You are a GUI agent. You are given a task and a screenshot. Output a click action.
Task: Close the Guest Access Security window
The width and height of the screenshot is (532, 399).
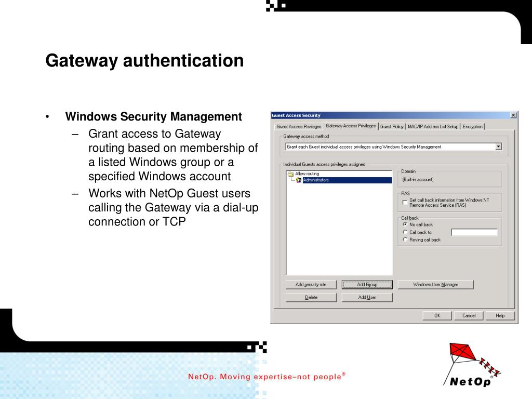click(x=513, y=115)
